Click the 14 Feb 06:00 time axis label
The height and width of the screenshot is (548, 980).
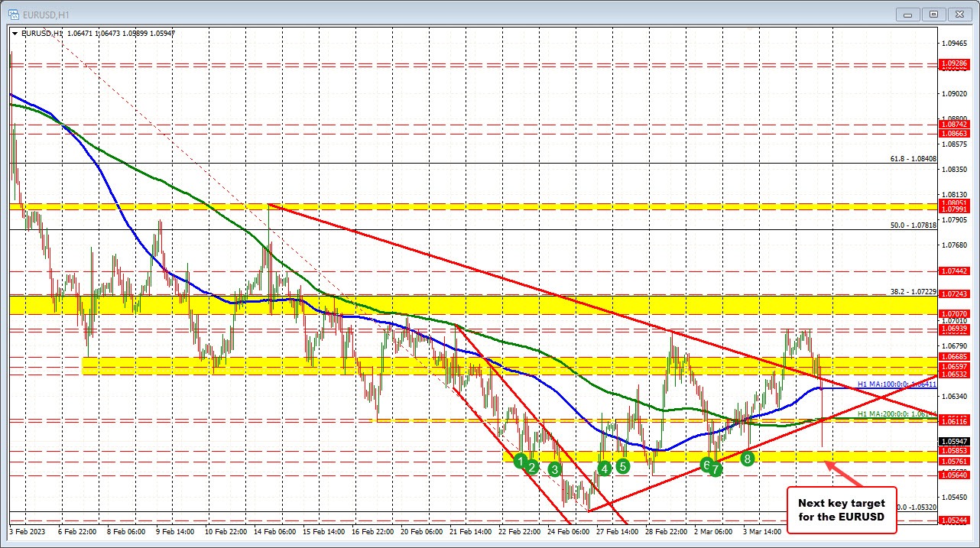click(277, 531)
